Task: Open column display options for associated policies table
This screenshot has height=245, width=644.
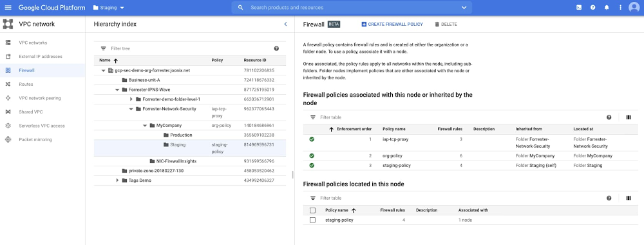Action: click(x=629, y=117)
